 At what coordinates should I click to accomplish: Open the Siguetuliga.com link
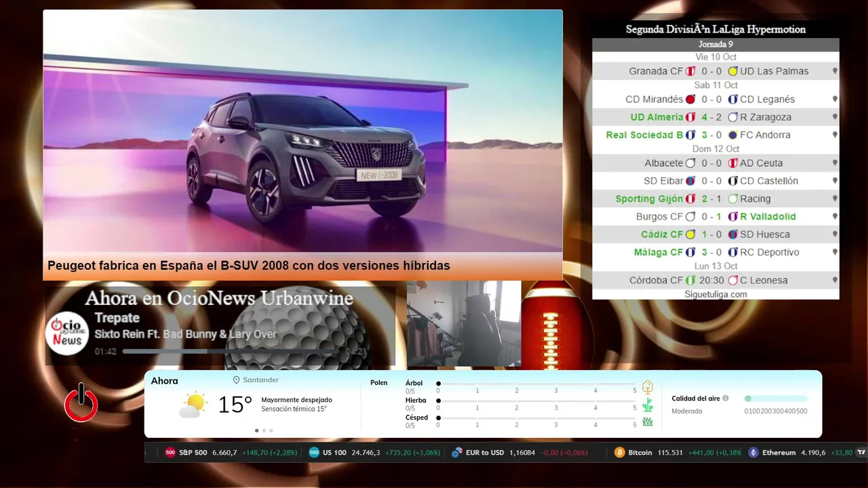[x=715, y=294]
